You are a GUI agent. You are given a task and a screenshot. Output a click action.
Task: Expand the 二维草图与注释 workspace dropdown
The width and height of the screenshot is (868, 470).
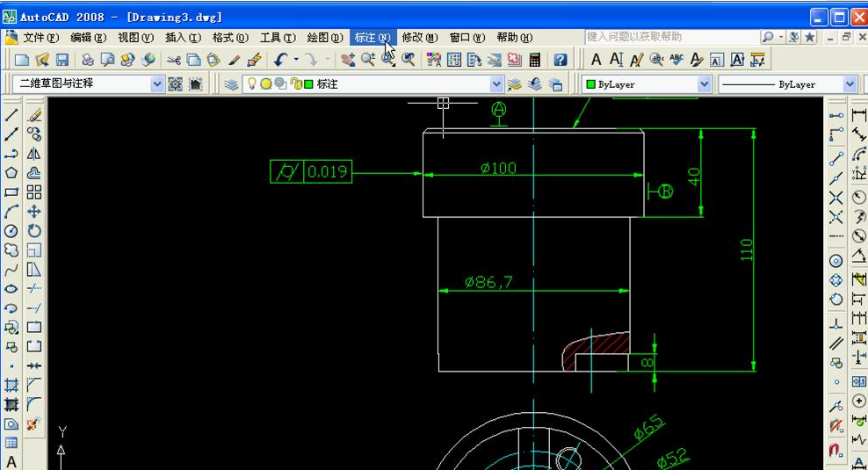point(157,84)
